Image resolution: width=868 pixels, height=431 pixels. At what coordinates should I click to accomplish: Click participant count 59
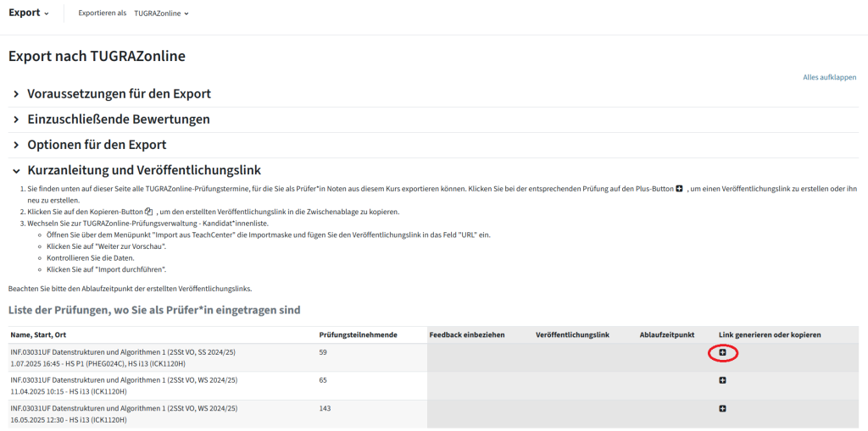pos(323,352)
